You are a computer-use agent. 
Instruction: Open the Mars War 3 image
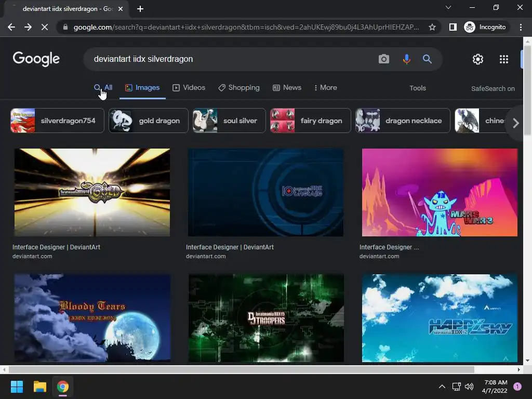tap(440, 192)
